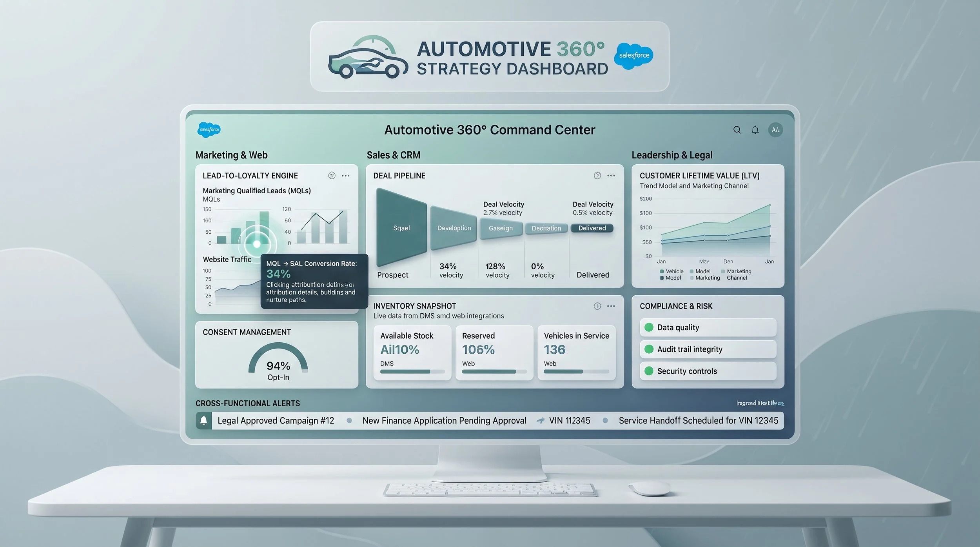
Task: Click the 128% velocity value
Action: 495,266
